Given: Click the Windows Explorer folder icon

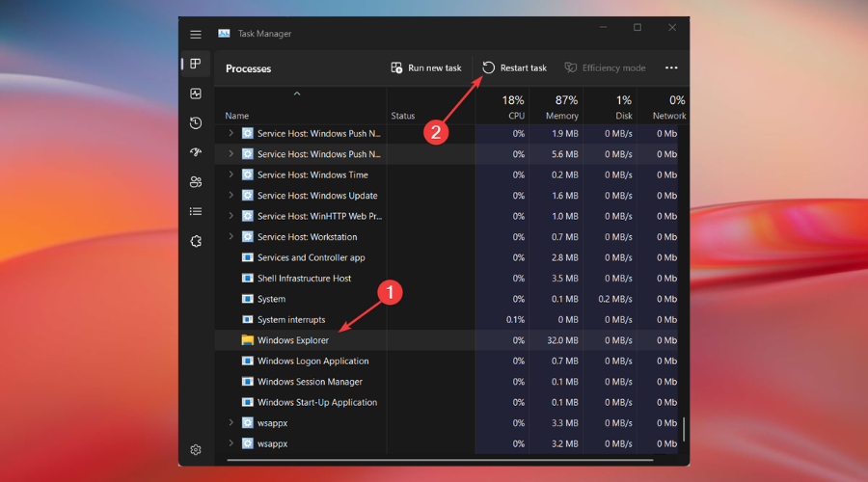Looking at the screenshot, I should [248, 340].
